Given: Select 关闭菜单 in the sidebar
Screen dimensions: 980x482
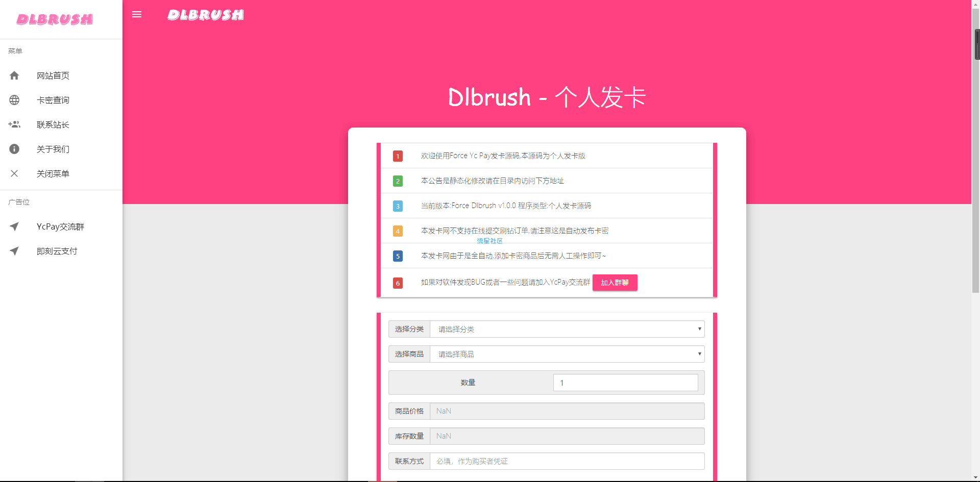Looking at the screenshot, I should [61, 173].
